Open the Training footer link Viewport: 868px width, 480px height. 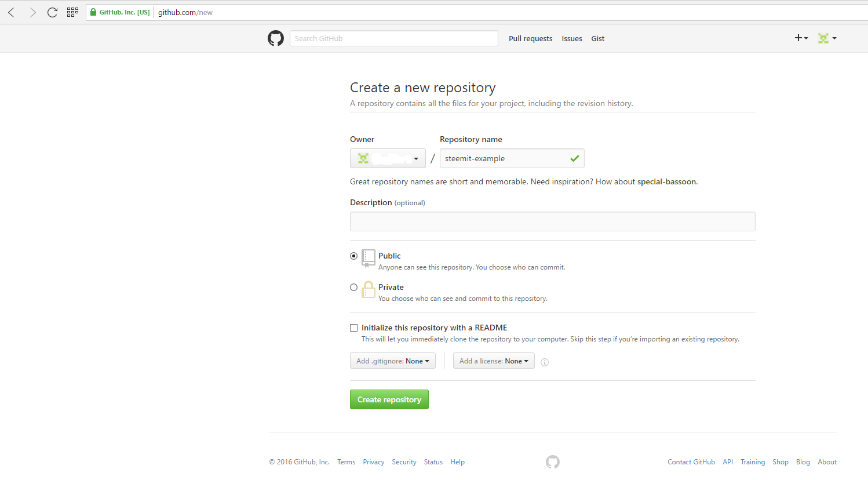tap(753, 462)
